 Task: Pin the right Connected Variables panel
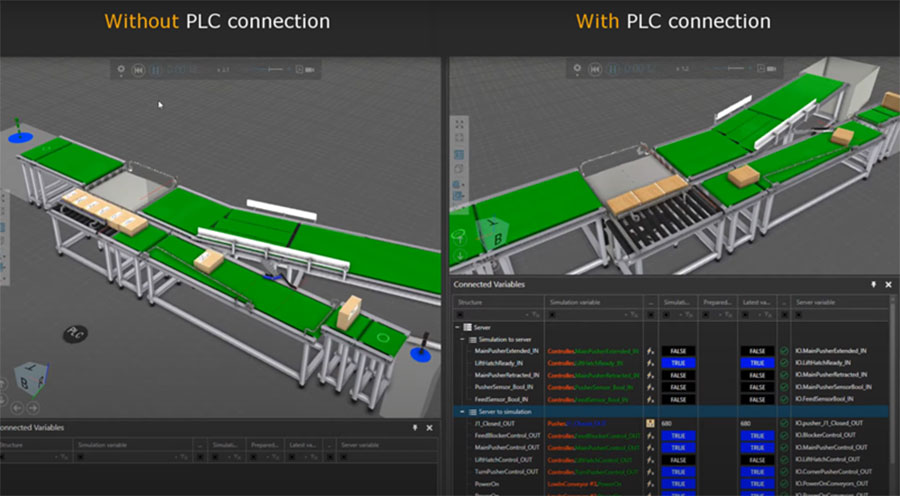pos(874,285)
